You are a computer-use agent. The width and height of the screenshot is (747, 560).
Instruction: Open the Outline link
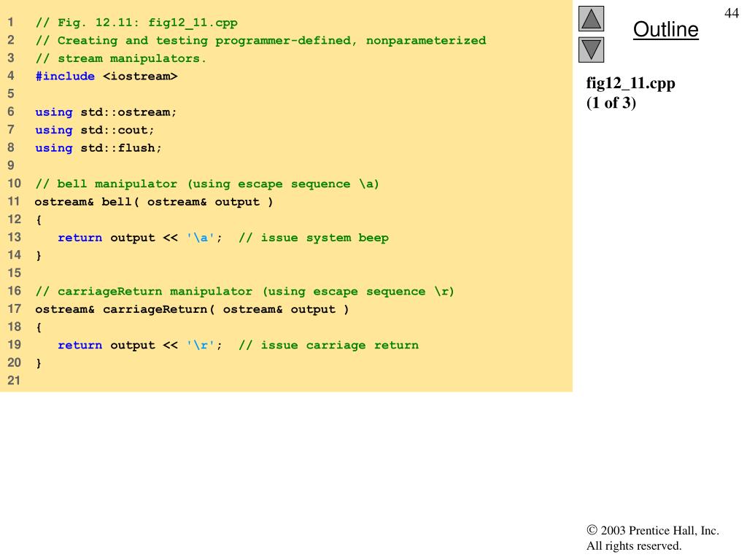point(665,29)
